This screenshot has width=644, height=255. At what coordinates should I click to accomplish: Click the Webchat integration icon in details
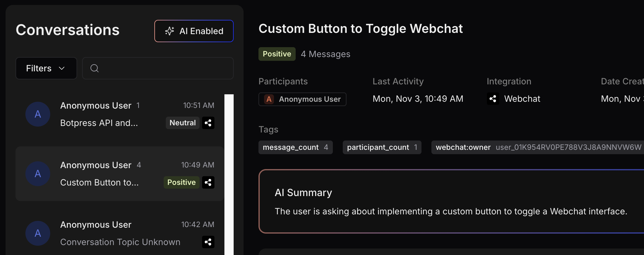(493, 99)
